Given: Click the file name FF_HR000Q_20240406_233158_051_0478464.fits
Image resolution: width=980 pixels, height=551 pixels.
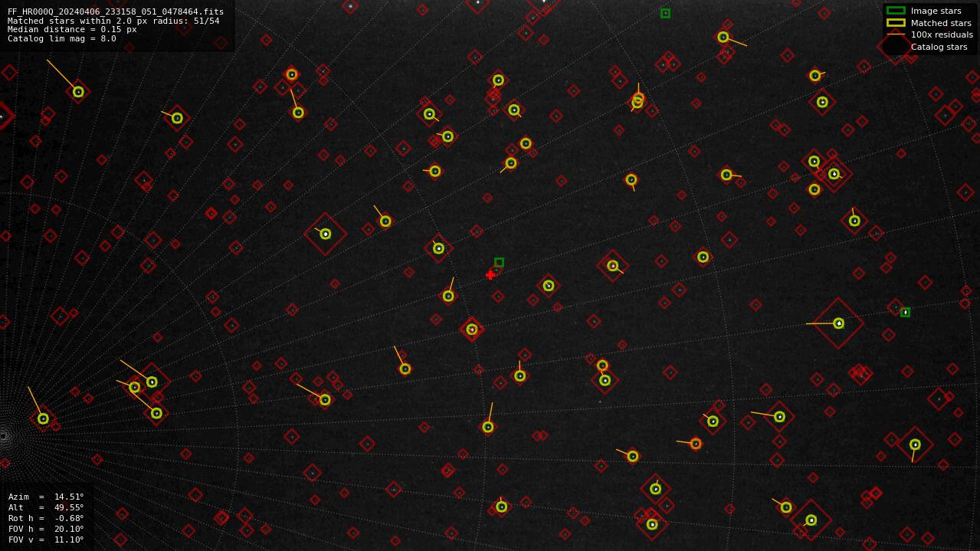Looking at the screenshot, I should click(x=116, y=12).
